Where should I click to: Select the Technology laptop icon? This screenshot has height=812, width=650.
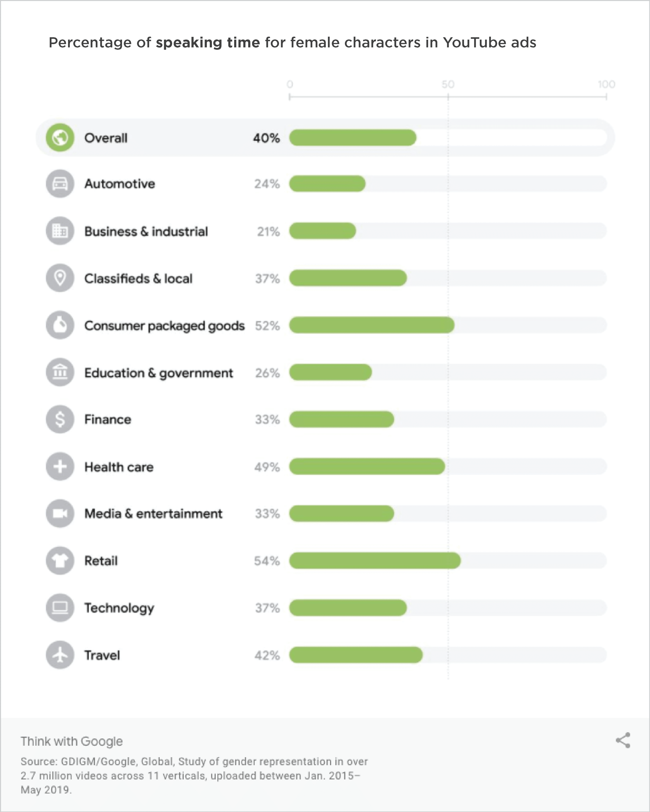pyautogui.click(x=60, y=607)
